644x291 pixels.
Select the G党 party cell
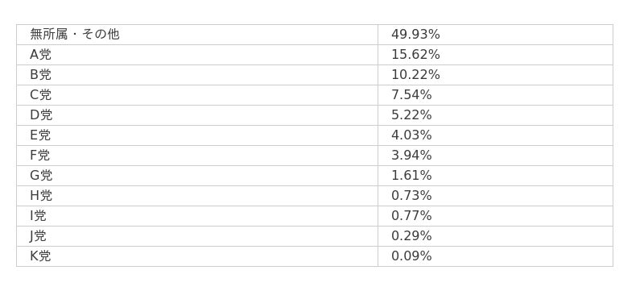(197, 176)
